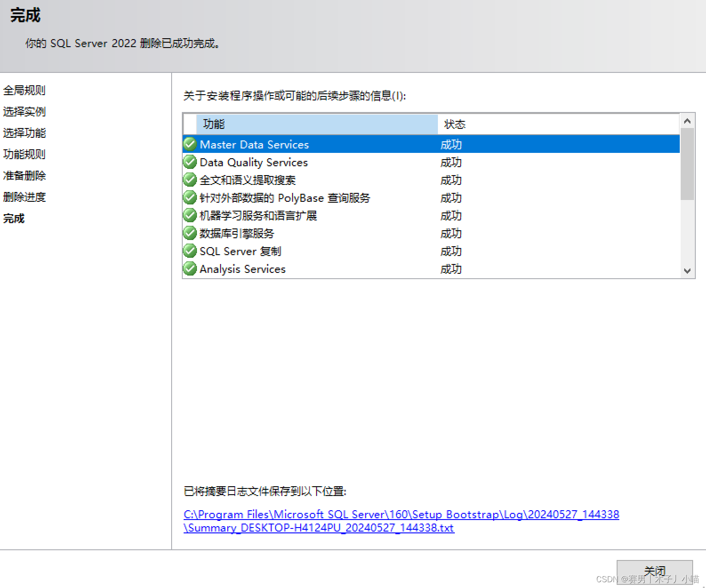
Task: Click the 状态 column header
Action: point(559,124)
